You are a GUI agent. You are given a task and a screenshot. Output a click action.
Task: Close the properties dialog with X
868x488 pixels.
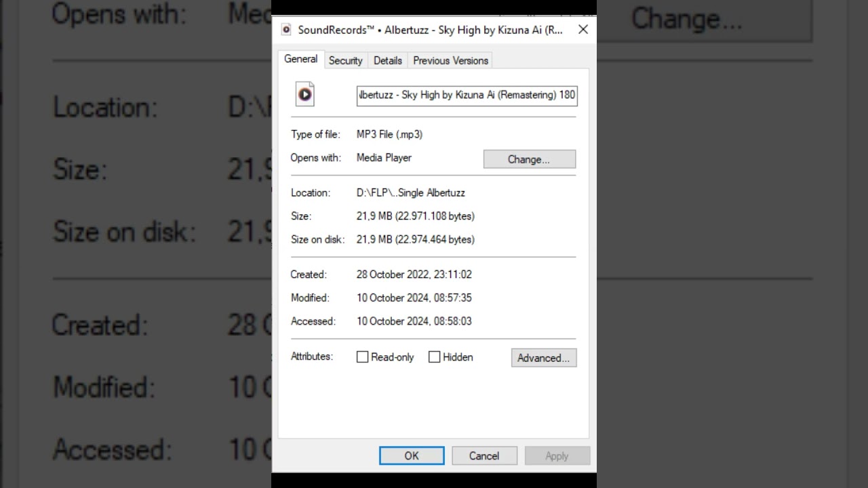pos(583,29)
